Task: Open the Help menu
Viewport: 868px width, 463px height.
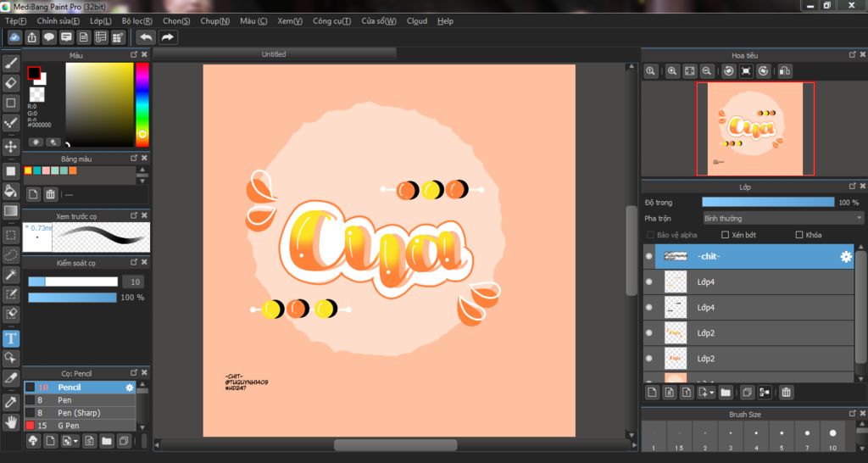Action: point(445,21)
